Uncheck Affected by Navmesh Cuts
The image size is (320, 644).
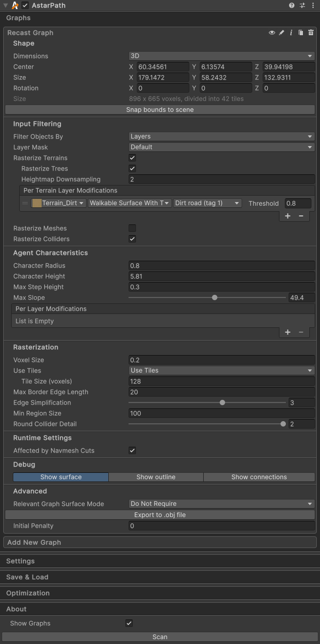pos(132,450)
